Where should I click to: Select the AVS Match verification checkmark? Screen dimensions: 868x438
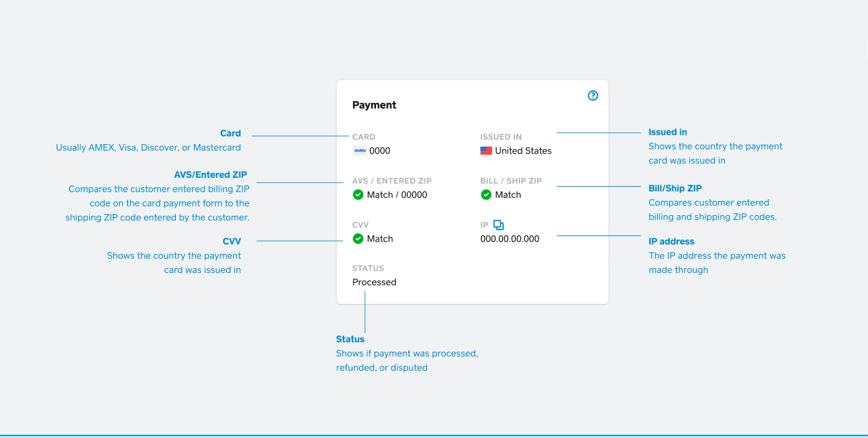pyautogui.click(x=358, y=195)
